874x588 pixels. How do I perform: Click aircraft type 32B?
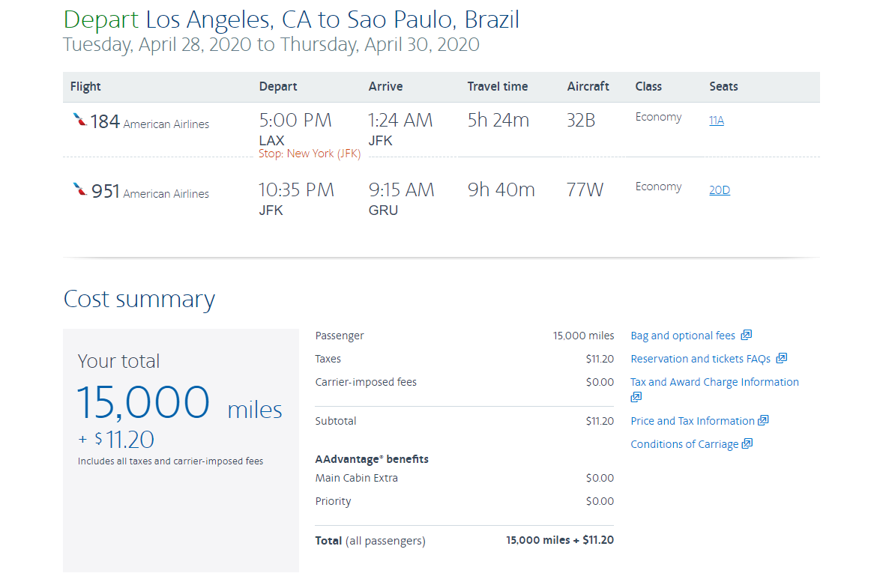(x=581, y=121)
